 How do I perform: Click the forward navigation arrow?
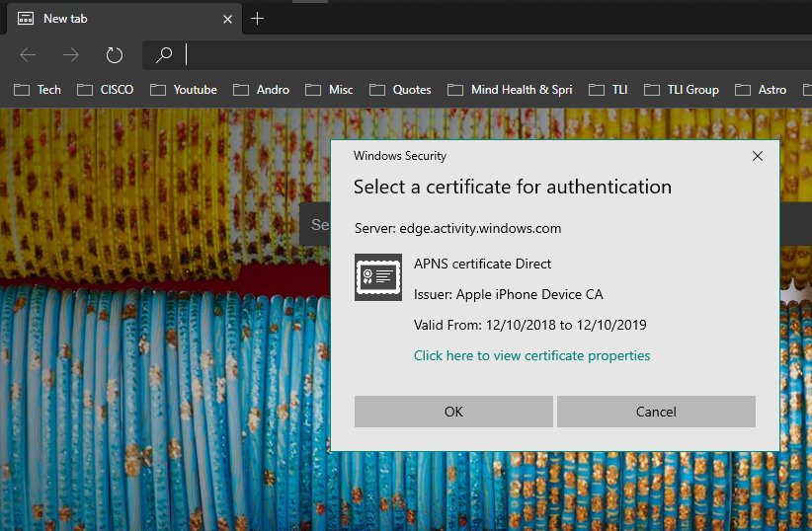tap(71, 55)
